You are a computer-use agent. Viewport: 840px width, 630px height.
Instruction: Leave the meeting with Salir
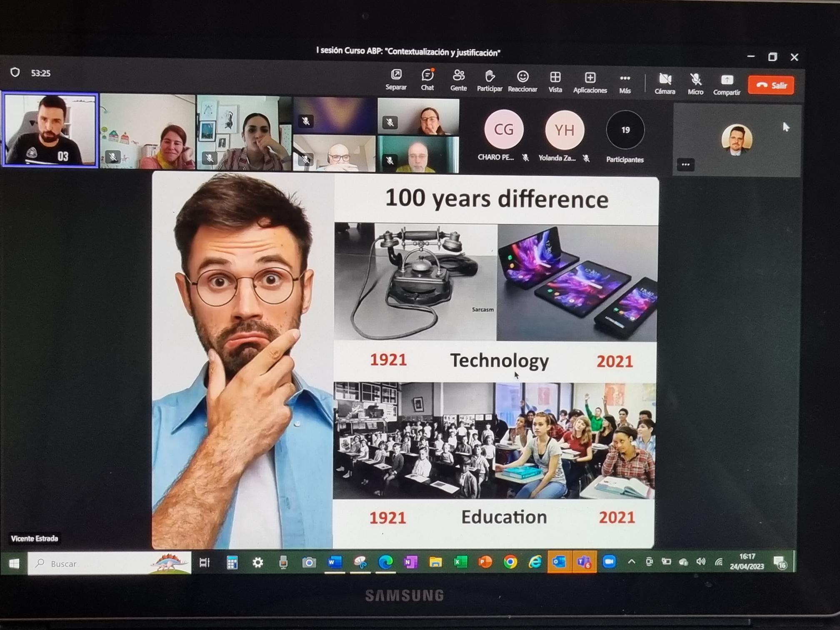coord(771,85)
